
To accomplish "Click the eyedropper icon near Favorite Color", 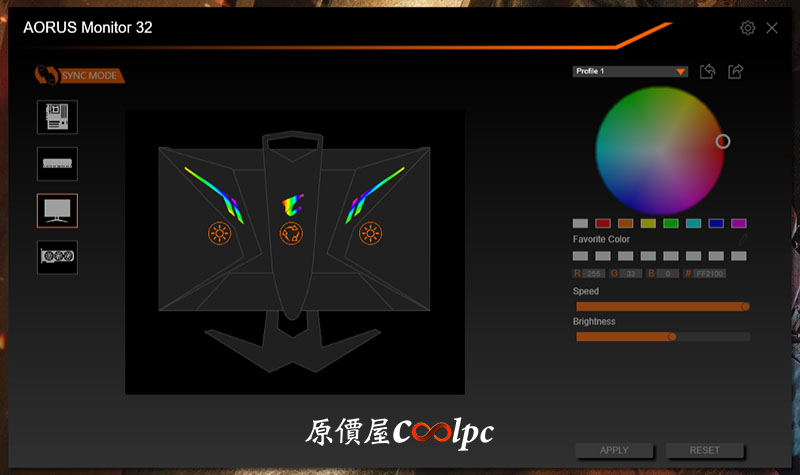I will coord(743,239).
